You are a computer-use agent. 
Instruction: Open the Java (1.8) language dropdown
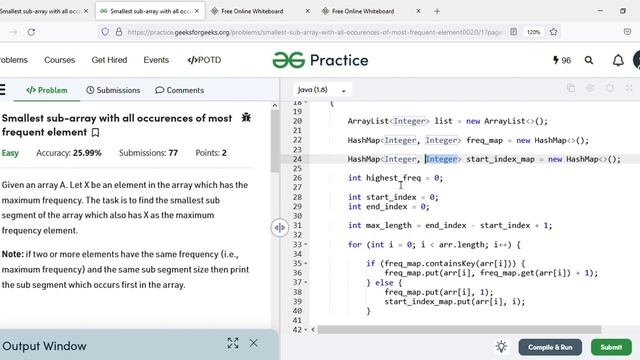(322, 90)
